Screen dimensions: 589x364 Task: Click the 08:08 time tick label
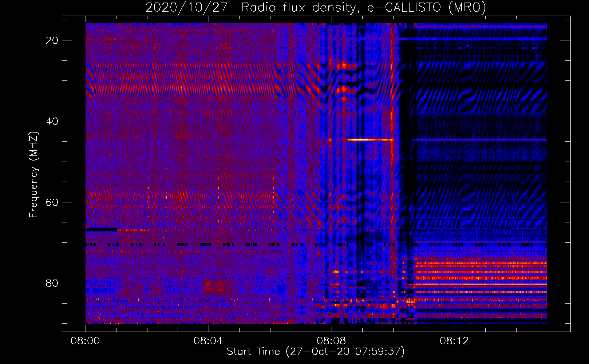pos(331,341)
